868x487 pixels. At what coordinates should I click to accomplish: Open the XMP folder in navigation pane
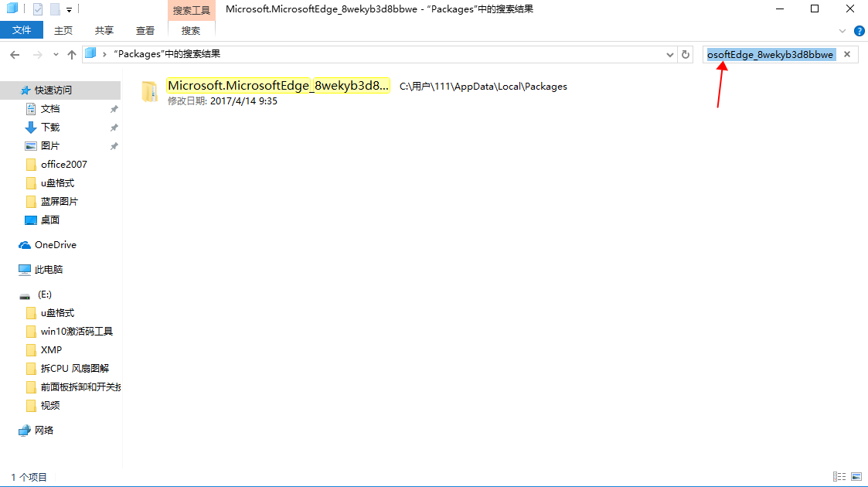[52, 349]
